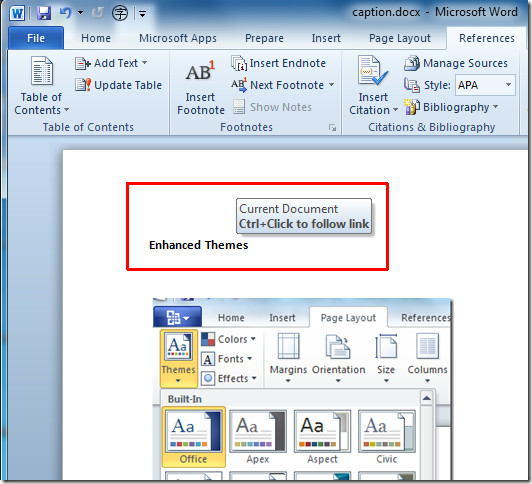Screen dimensions: 532x484
Task: Click the Show Notes button
Action: (x=272, y=107)
